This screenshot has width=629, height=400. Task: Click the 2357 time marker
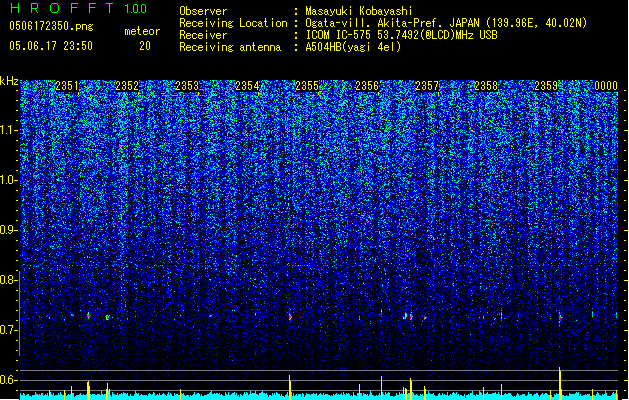pos(427,86)
